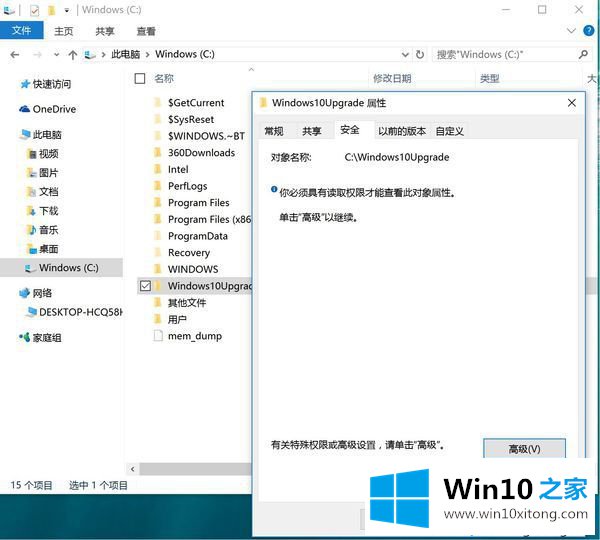Click the search magnifier icon
The image size is (600, 540).
[x=584, y=54]
